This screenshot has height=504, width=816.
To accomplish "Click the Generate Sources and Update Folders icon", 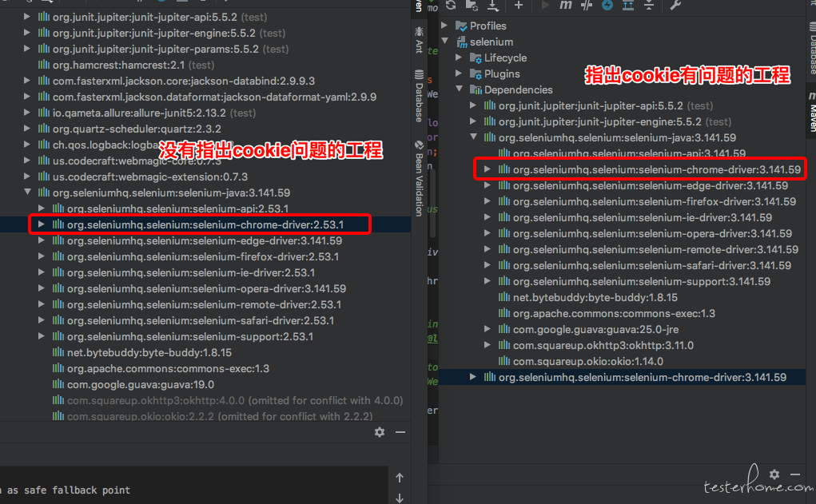I will tap(472, 5).
